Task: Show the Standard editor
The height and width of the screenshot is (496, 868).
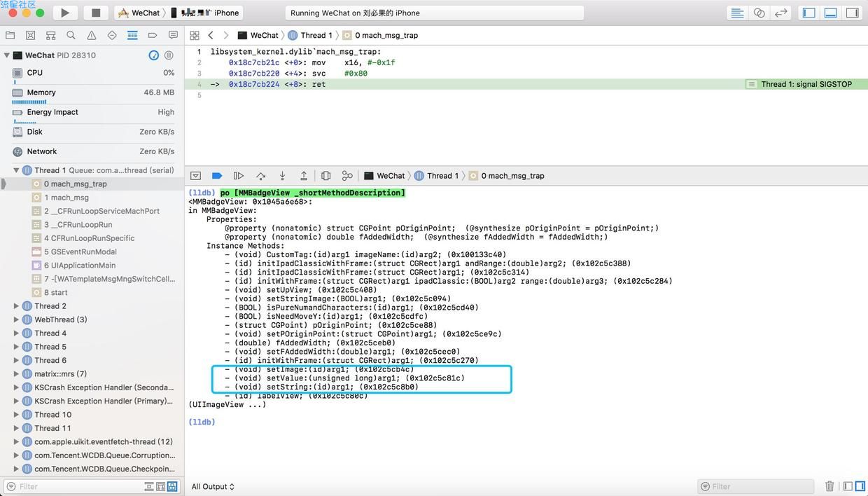Action: 737,13
